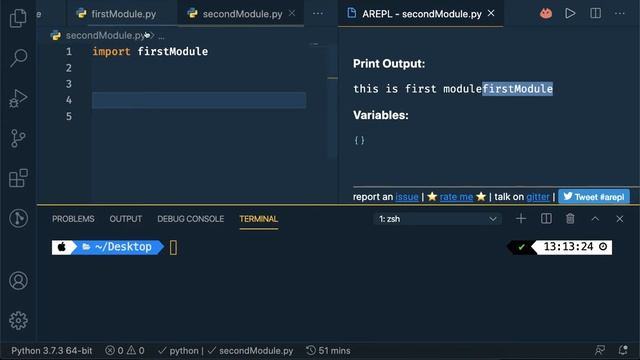Open the Run and Debug view

tap(18, 98)
